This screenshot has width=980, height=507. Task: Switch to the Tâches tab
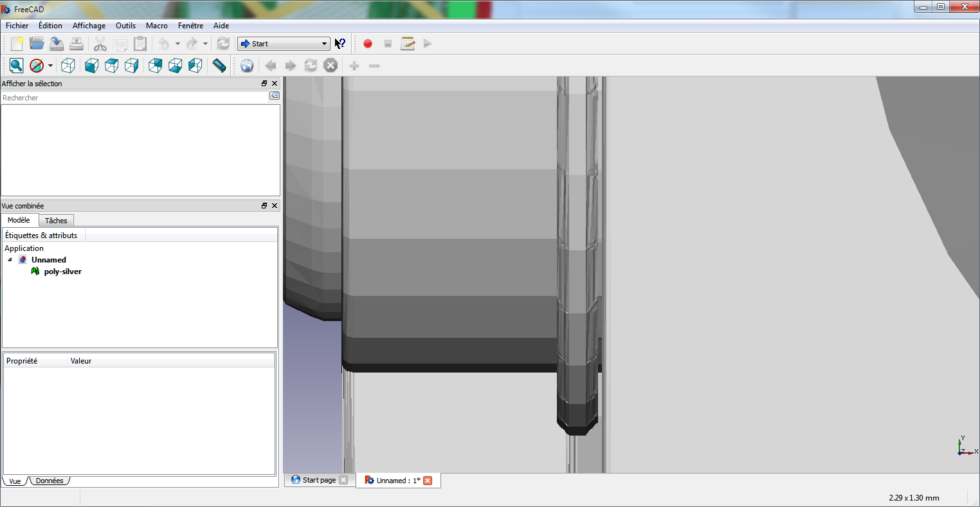[x=56, y=221]
